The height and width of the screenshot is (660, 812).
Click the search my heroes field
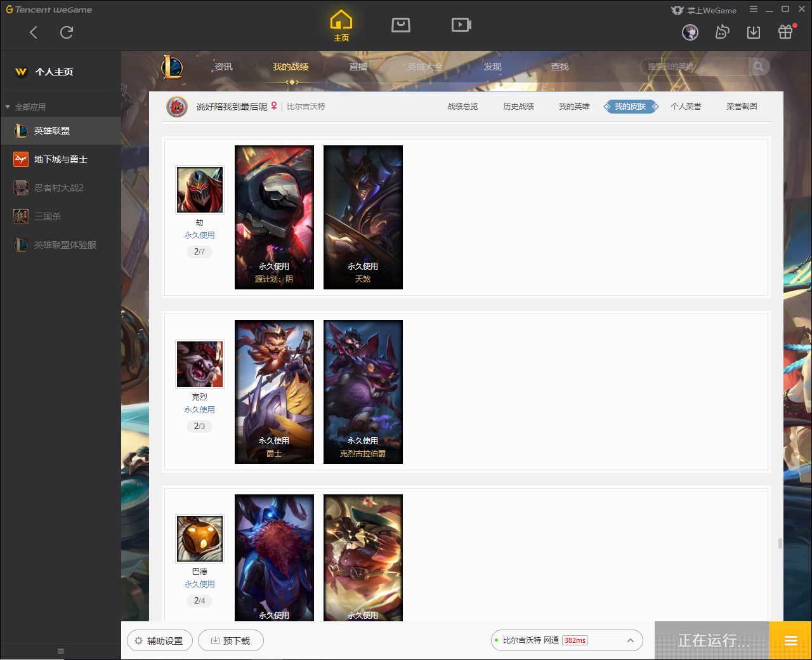(695, 67)
